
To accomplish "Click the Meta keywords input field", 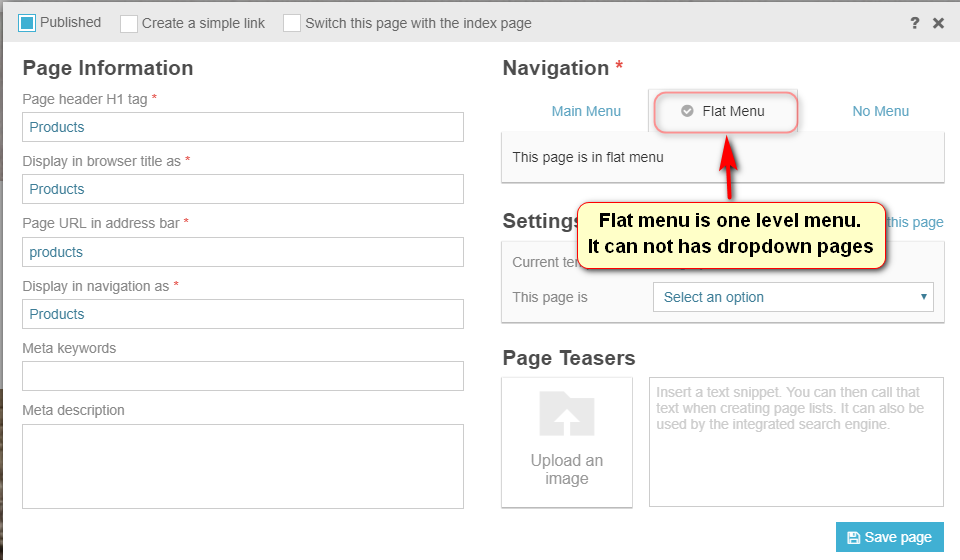I will click(x=243, y=376).
